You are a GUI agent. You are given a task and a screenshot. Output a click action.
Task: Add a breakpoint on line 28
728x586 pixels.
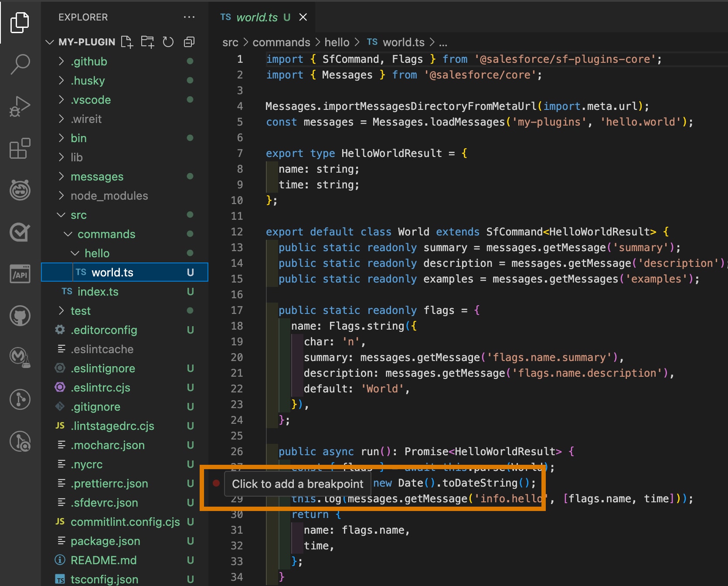tap(216, 483)
